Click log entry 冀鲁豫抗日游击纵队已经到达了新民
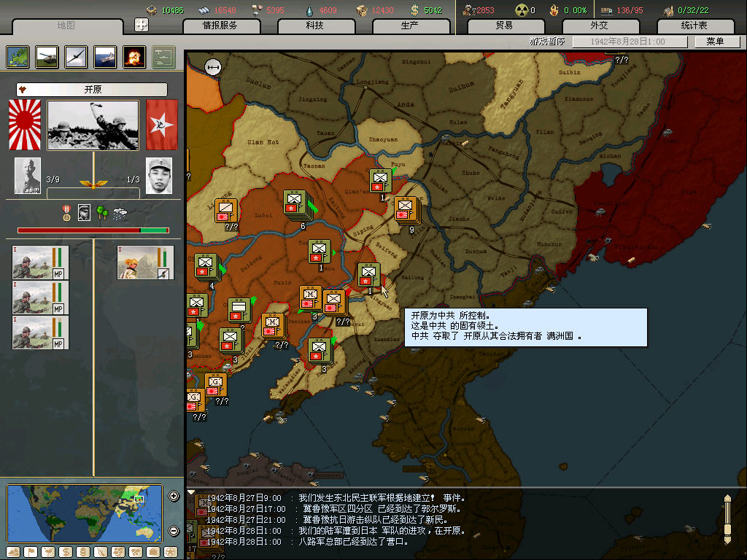Viewport: 747px width, 560px height. (327, 520)
